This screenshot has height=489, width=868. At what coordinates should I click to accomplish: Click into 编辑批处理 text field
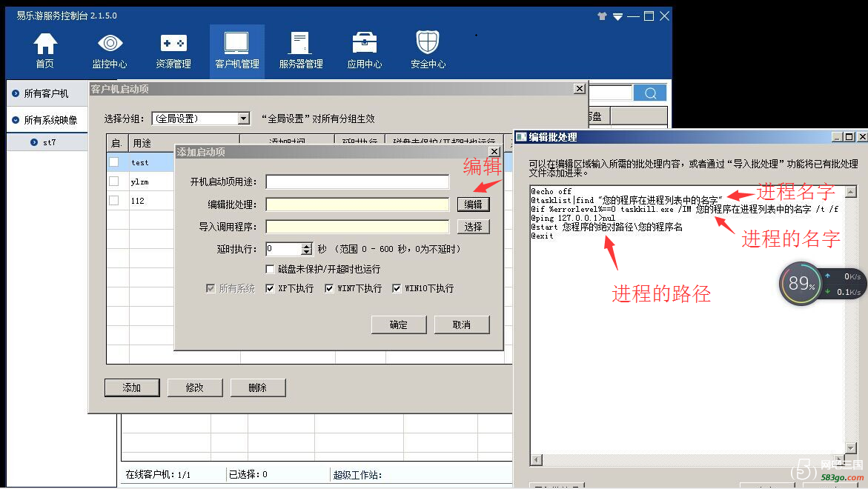click(x=357, y=204)
